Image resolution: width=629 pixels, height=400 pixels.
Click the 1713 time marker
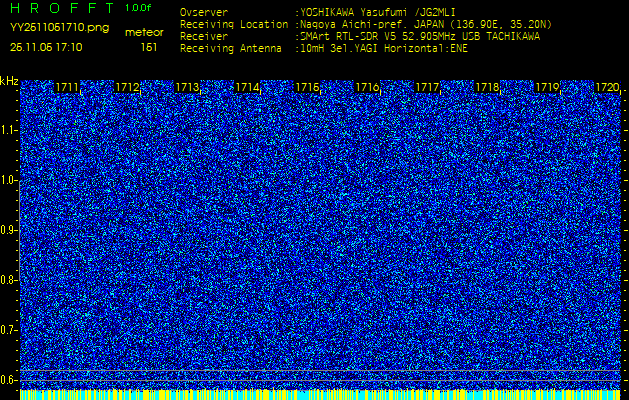tap(187, 88)
